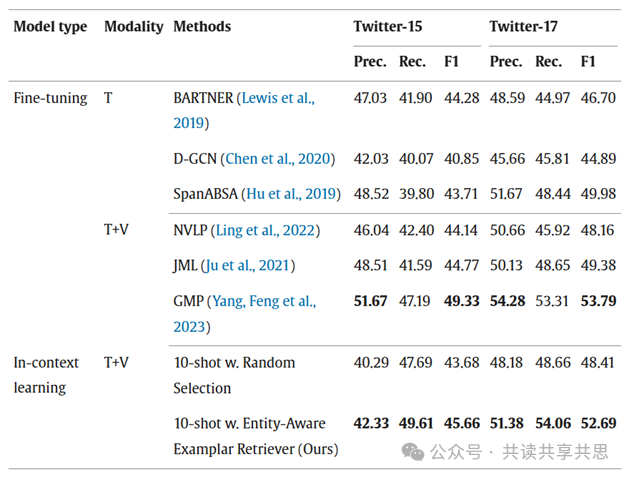Follow the Chen et al., 2020 reference link
Image resolution: width=629 pixels, height=477 pixels.
[279, 158]
